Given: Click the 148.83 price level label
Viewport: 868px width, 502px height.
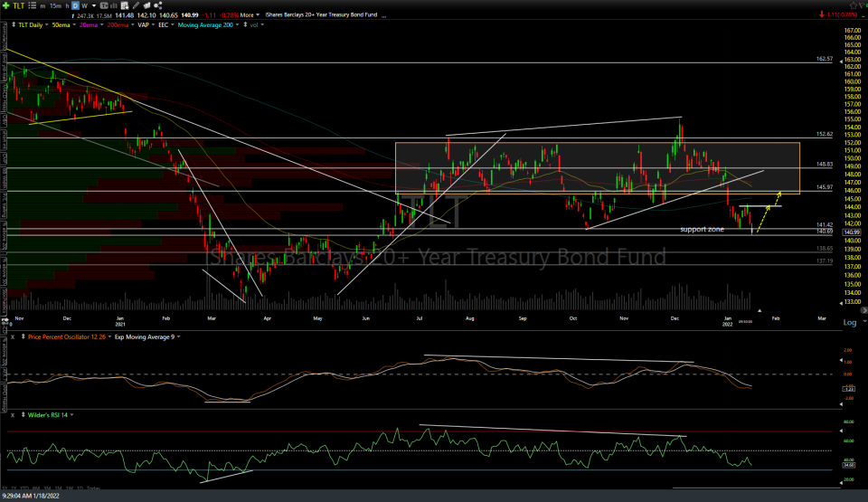Looking at the screenshot, I should [x=825, y=164].
